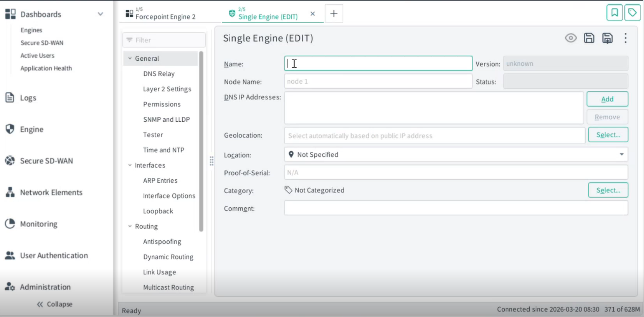Click the category tag icon near Not Categorized
Screen dimensions: 644x317
coord(288,190)
